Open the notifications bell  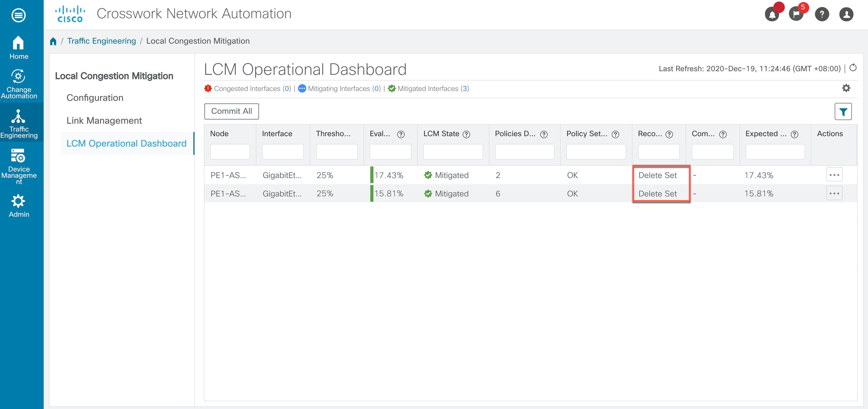pyautogui.click(x=772, y=14)
